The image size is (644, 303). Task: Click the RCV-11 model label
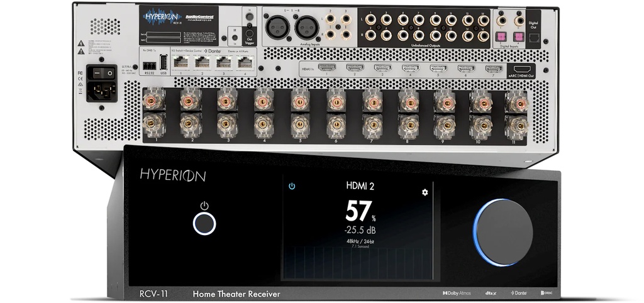tap(153, 294)
